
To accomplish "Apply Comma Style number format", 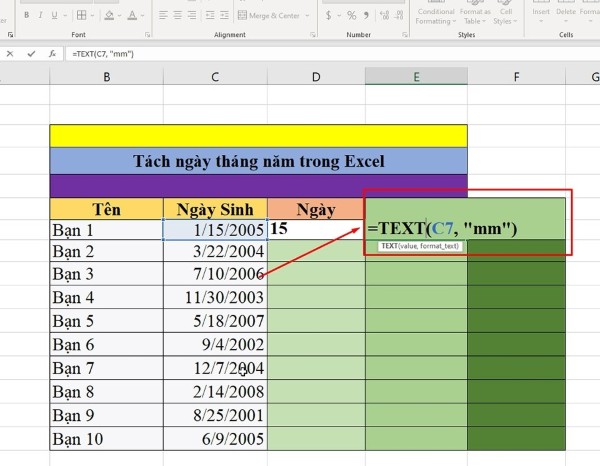I will tap(367, 15).
